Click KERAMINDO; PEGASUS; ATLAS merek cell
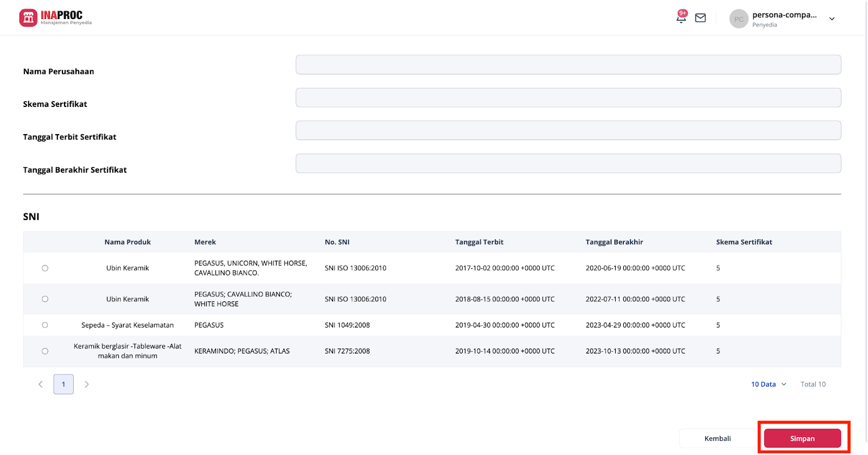This screenshot has height=455, width=868. pyautogui.click(x=242, y=351)
